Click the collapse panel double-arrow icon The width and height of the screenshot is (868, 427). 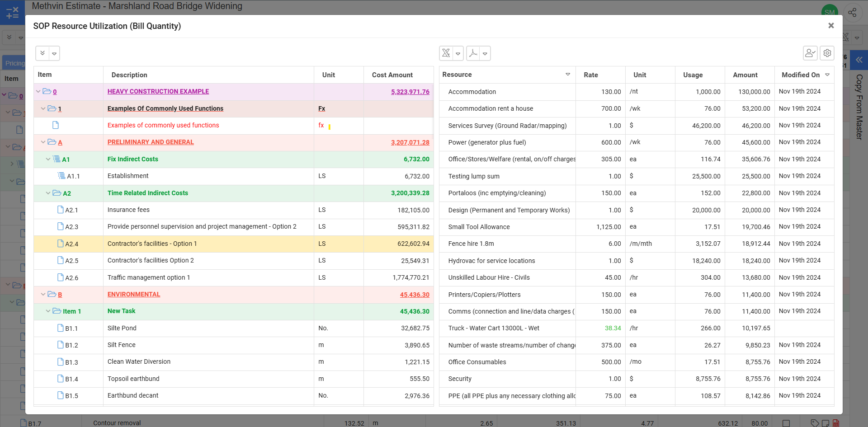tap(859, 60)
